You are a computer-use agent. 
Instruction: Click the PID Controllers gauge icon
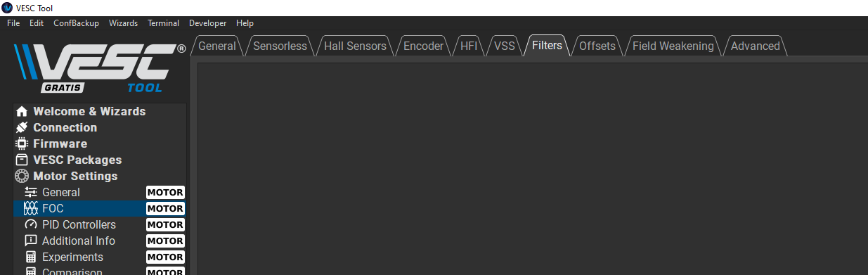(30, 225)
